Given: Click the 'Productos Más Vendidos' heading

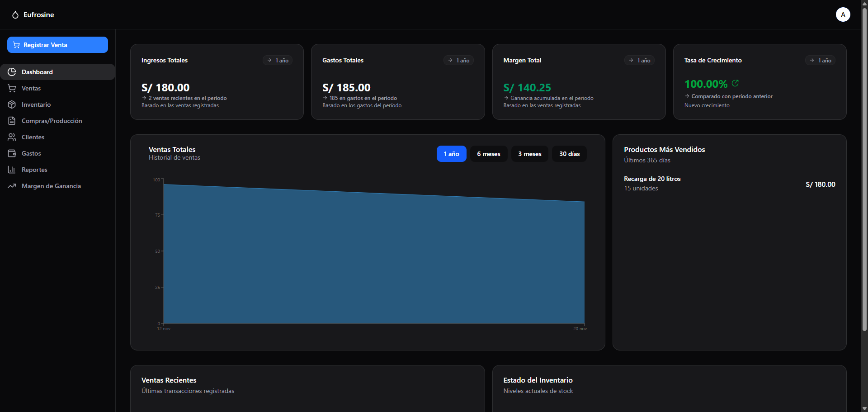Looking at the screenshot, I should [x=664, y=150].
